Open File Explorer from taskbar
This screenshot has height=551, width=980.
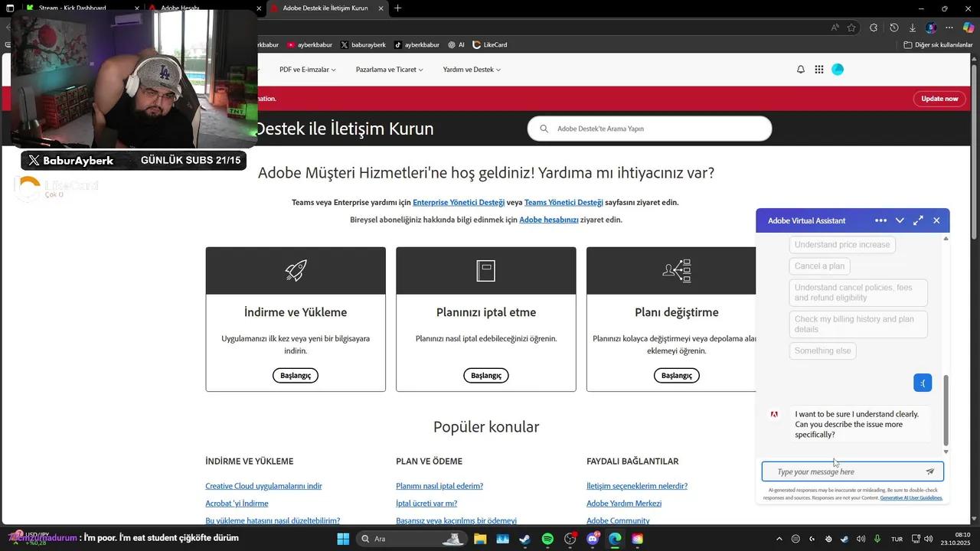[x=480, y=539]
